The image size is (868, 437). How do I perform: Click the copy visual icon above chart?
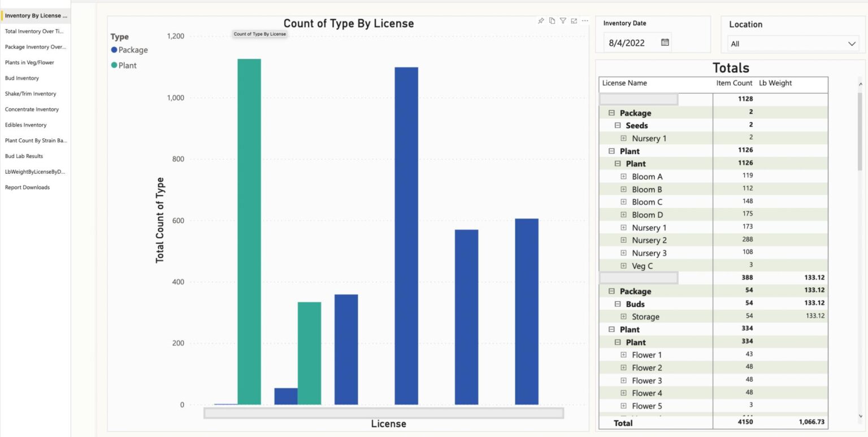(552, 21)
